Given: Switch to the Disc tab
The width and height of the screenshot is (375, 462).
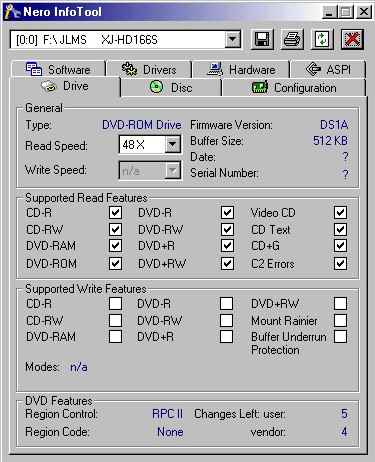Looking at the screenshot, I should pyautogui.click(x=171, y=88).
